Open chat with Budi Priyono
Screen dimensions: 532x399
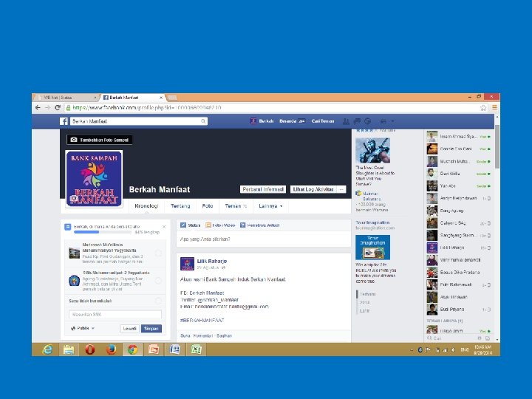coord(458,310)
